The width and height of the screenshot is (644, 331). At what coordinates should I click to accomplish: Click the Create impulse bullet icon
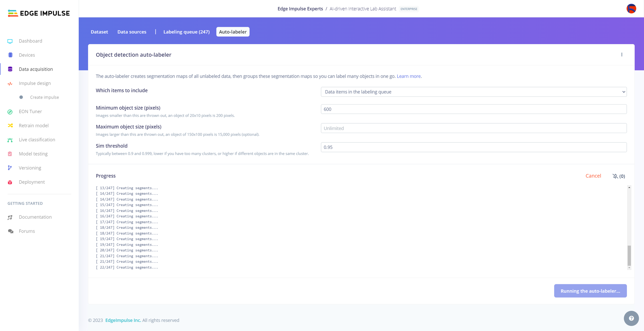[21, 97]
